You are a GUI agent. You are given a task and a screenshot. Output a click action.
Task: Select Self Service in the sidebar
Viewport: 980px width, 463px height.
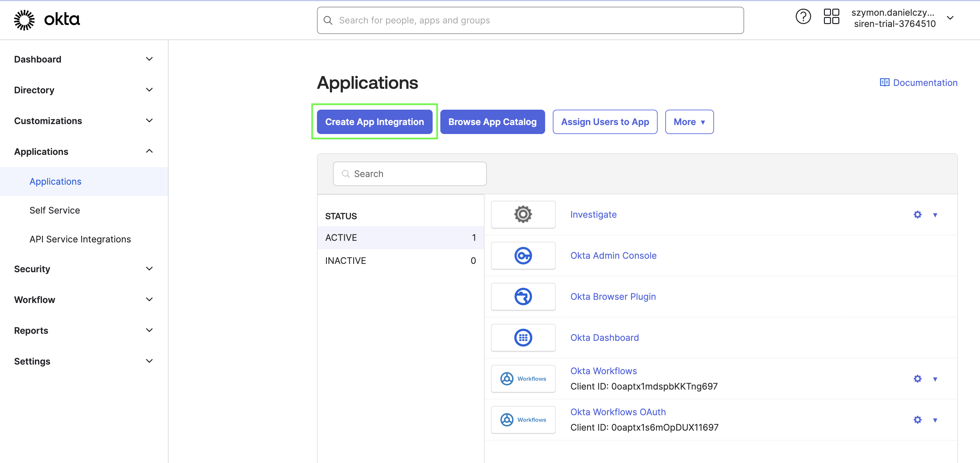[x=55, y=210]
